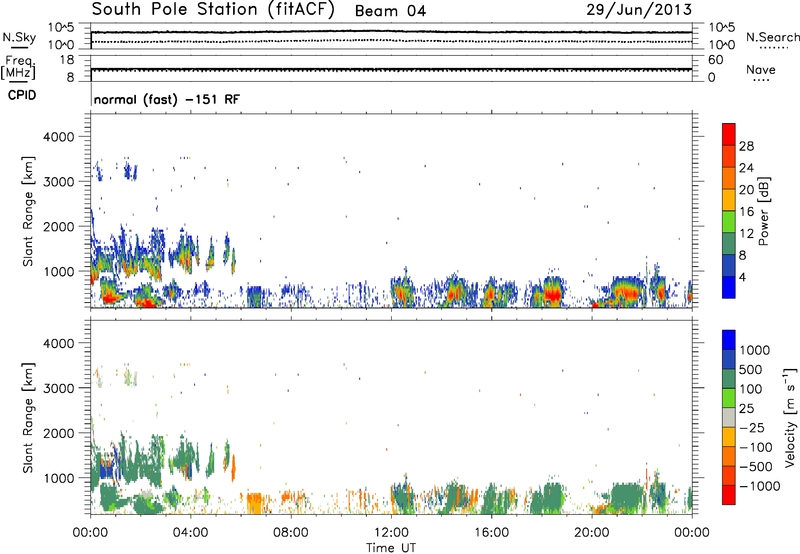The width and height of the screenshot is (800, 554).
Task: Click Slant Range [km] label of power panel
Action: click(28, 211)
